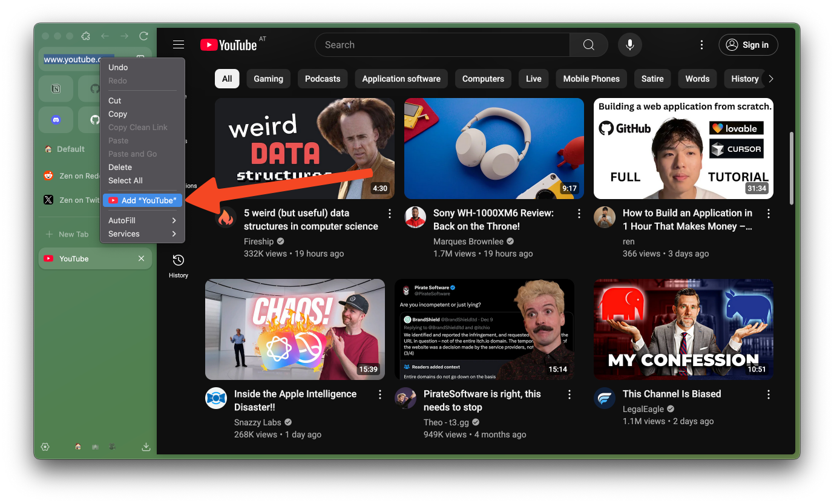The image size is (834, 504).
Task: Open History in YouTube's mini sidebar
Action: point(178,266)
